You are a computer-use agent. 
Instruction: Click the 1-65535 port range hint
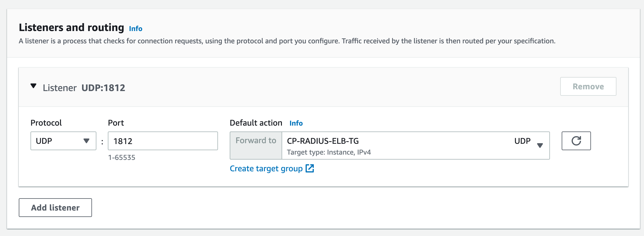(122, 158)
